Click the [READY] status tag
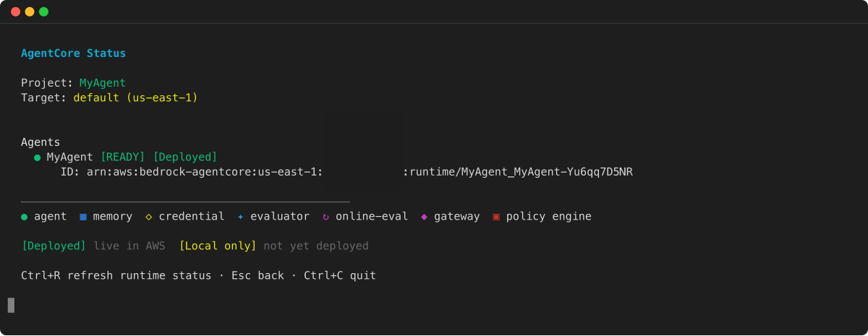Viewport: 868px width, 336px height. (122, 157)
